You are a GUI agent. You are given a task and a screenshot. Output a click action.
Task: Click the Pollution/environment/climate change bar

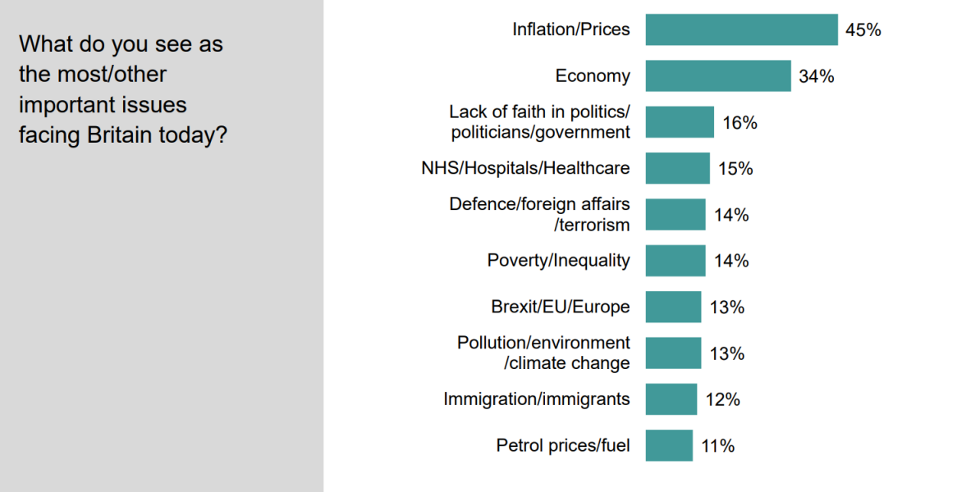tap(673, 353)
